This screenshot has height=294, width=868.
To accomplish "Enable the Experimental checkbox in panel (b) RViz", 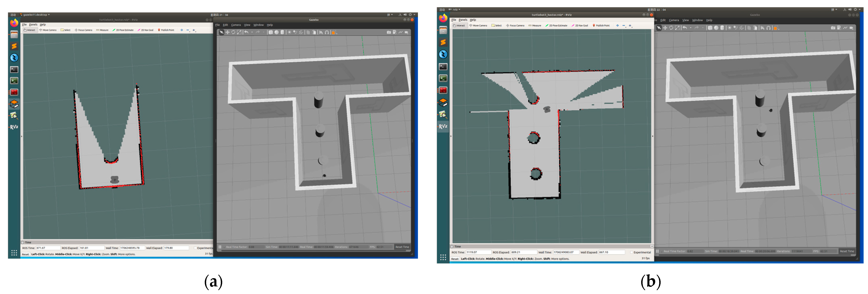I will pos(631,252).
